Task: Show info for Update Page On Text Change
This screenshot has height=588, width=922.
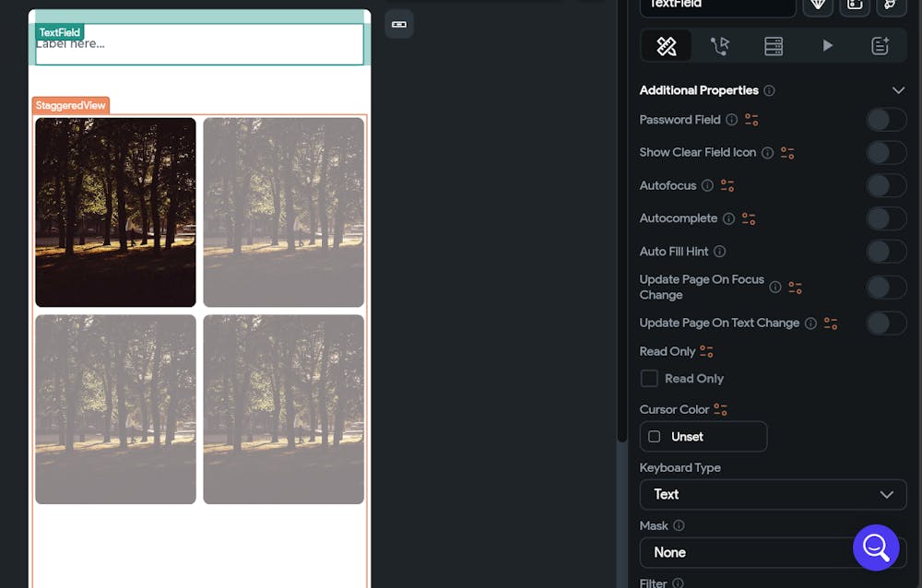Action: (x=810, y=323)
